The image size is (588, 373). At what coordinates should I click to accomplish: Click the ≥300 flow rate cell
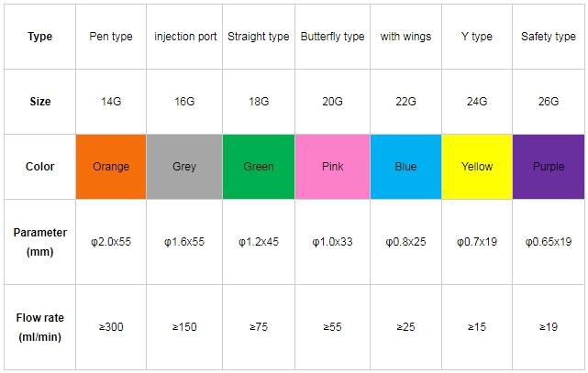111,327
